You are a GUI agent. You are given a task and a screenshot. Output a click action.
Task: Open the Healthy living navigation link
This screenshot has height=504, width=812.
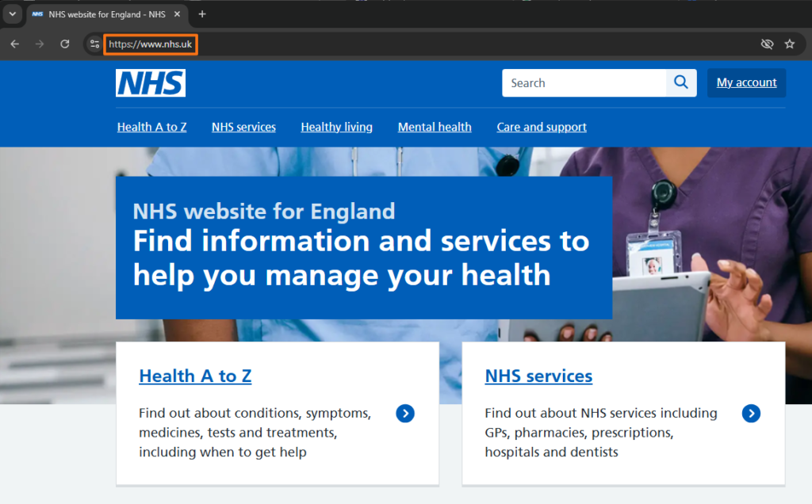click(x=336, y=127)
